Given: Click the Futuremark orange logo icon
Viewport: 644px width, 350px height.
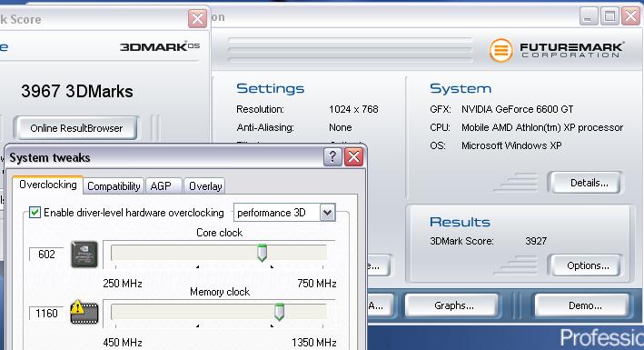Looking at the screenshot, I should pyautogui.click(x=500, y=50).
